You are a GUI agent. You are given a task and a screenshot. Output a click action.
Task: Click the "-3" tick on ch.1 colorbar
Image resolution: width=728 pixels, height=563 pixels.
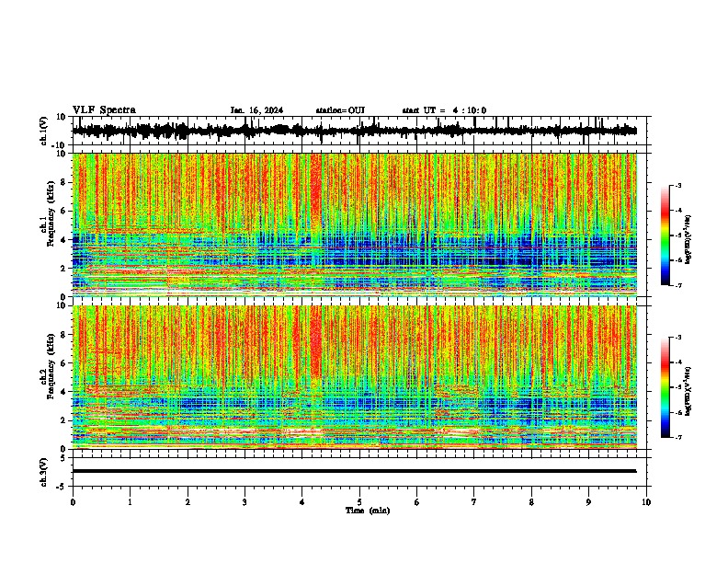tap(677, 185)
